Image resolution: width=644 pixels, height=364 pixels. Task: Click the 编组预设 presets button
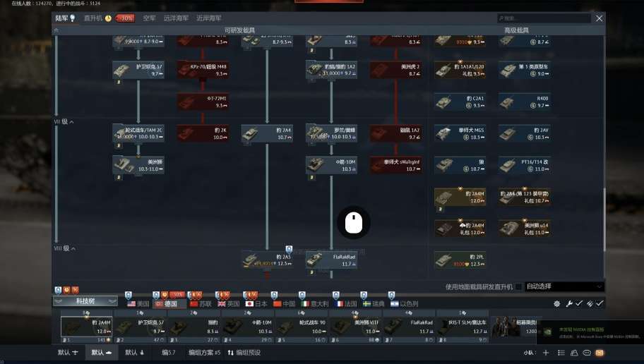click(244, 353)
